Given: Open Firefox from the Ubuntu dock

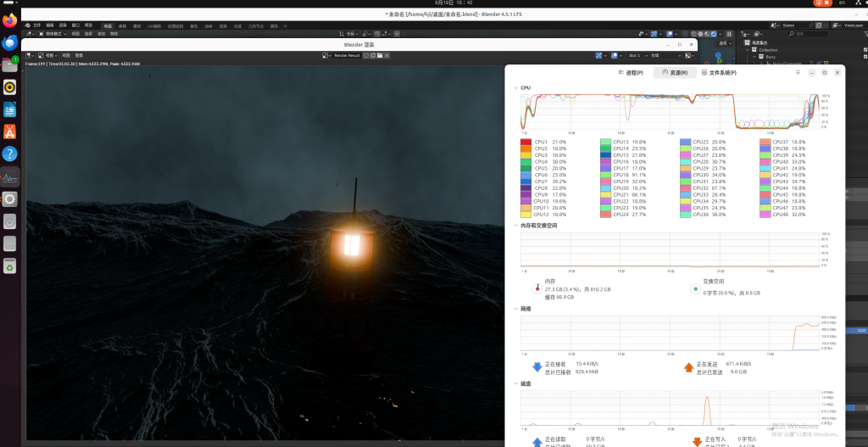Looking at the screenshot, I should click(10, 20).
